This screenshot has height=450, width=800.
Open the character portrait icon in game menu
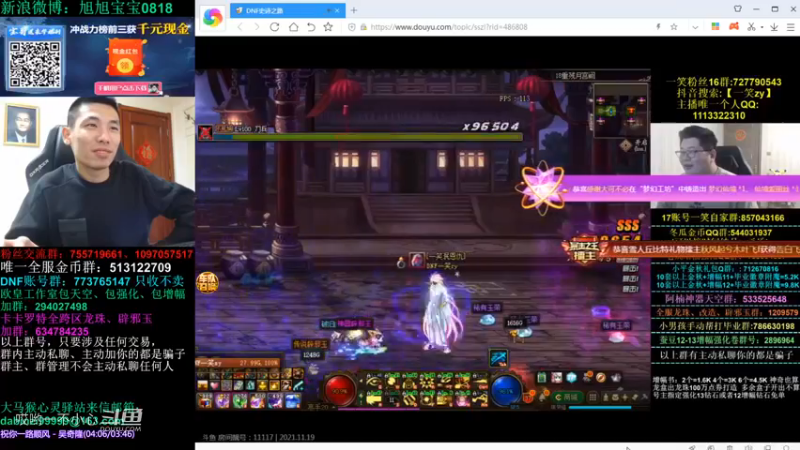click(x=556, y=378)
